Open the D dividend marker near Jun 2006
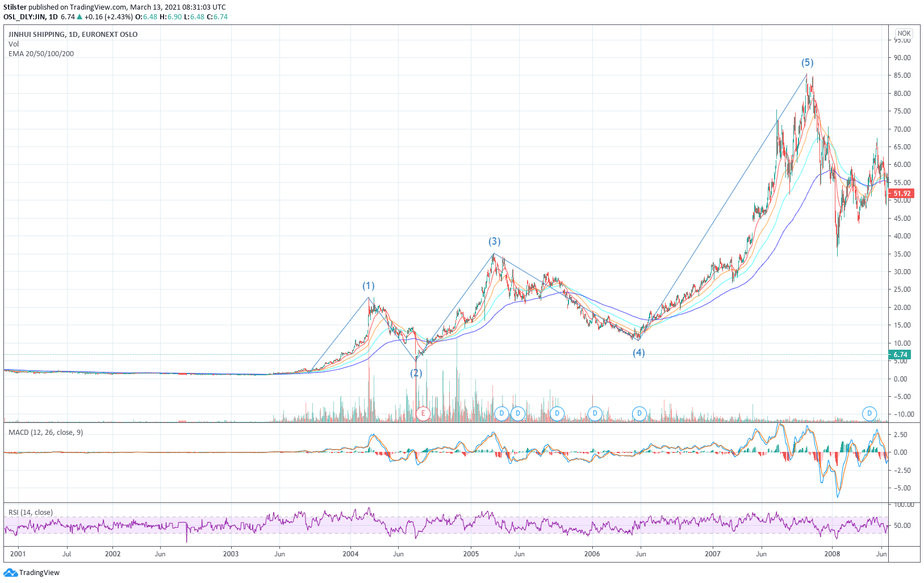 (x=639, y=413)
